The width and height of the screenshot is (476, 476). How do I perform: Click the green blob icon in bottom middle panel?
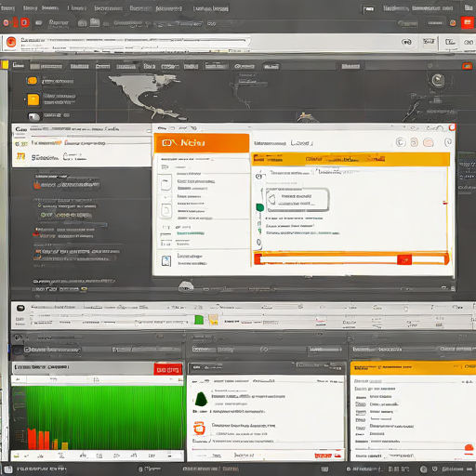click(x=202, y=399)
